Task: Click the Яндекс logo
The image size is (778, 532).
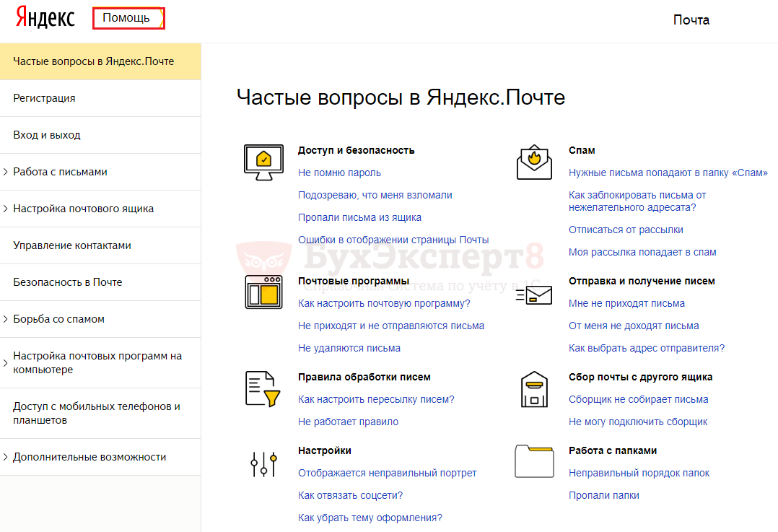Action: tap(45, 19)
